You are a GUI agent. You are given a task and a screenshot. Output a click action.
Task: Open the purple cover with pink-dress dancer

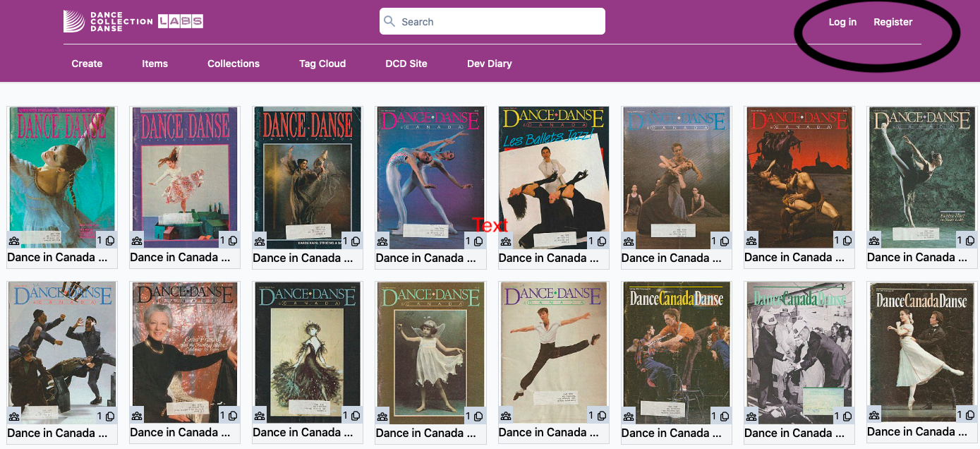[185, 177]
